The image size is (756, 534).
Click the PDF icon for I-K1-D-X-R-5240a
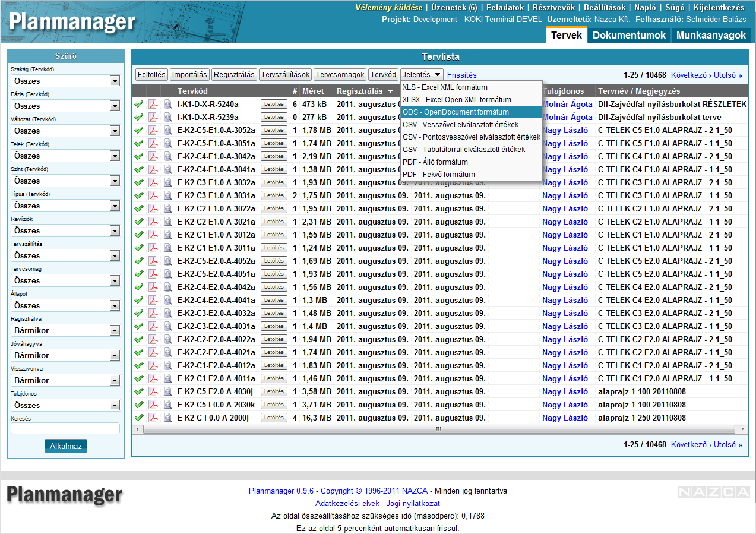pos(153,104)
